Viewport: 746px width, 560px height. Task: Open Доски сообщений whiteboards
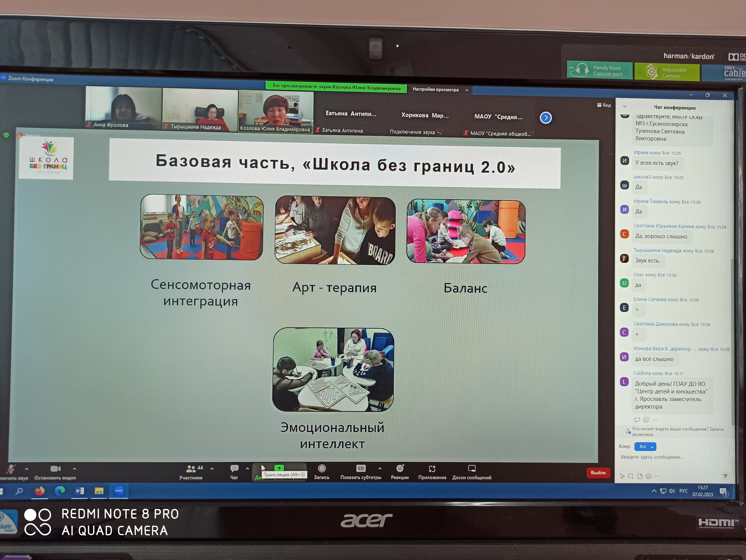click(472, 472)
